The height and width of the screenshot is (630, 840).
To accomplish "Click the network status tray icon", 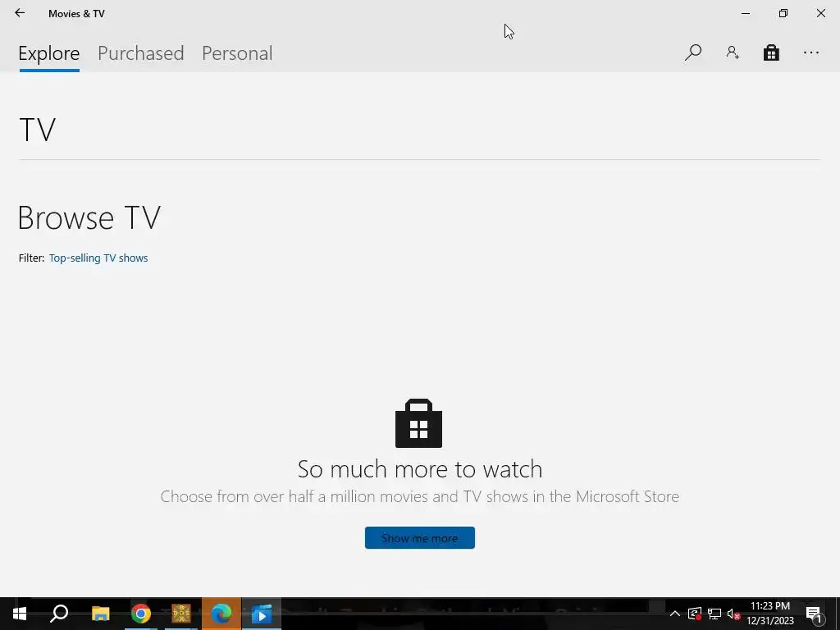I will [714, 614].
